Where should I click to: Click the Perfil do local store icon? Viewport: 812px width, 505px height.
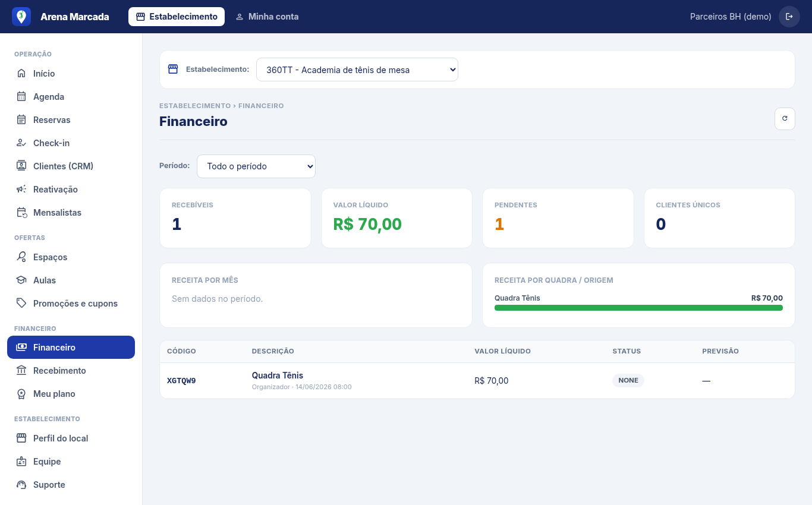coord(21,438)
